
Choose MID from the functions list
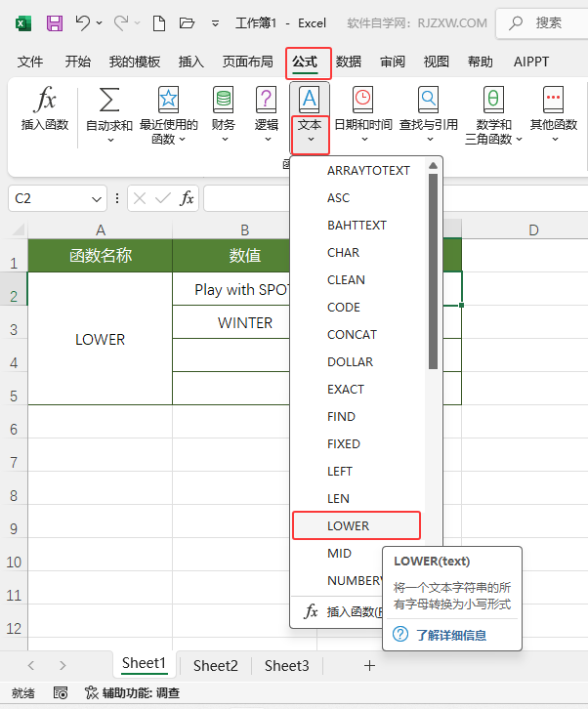coord(337,554)
